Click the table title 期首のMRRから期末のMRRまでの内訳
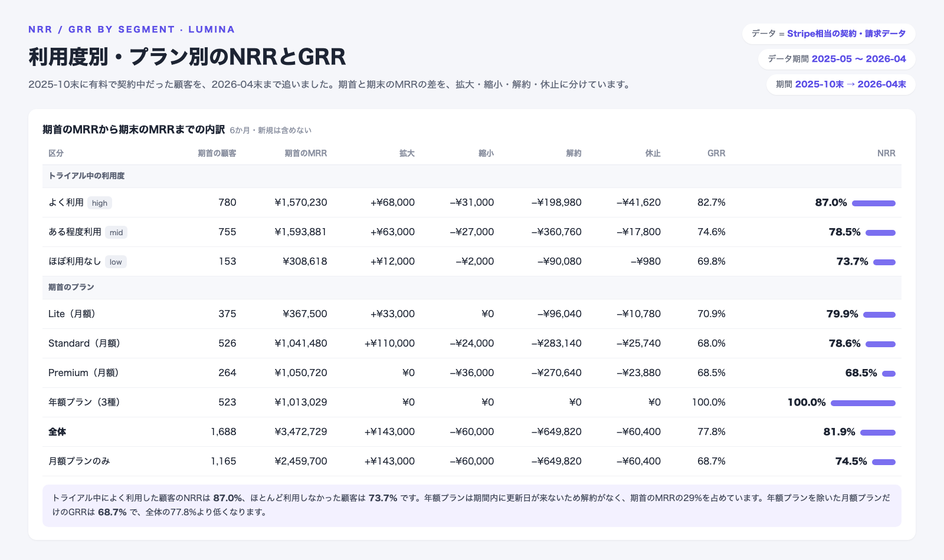The width and height of the screenshot is (944, 560). (x=133, y=130)
